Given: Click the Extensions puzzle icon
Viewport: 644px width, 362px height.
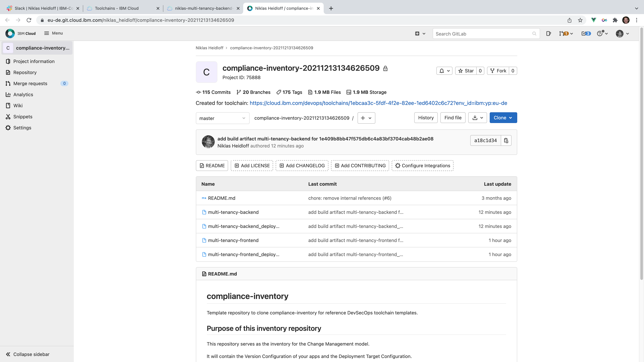Looking at the screenshot, I should pos(615,20).
